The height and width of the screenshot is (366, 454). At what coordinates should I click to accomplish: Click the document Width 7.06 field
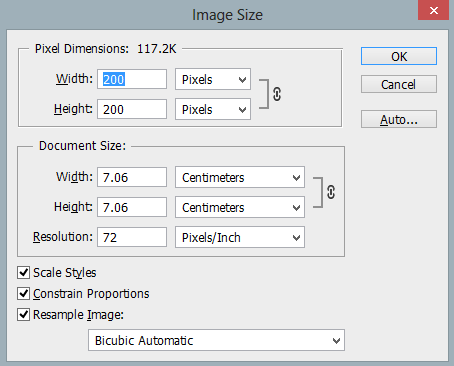(132, 177)
